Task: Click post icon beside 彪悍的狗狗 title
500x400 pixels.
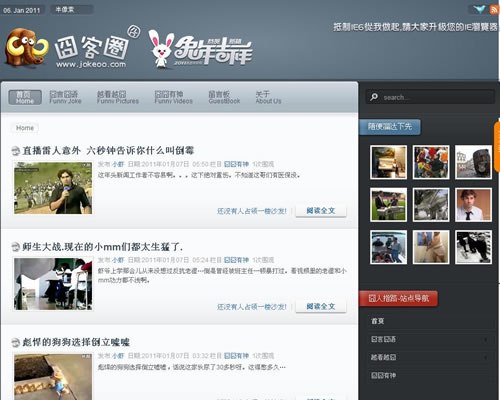Action: (15, 342)
